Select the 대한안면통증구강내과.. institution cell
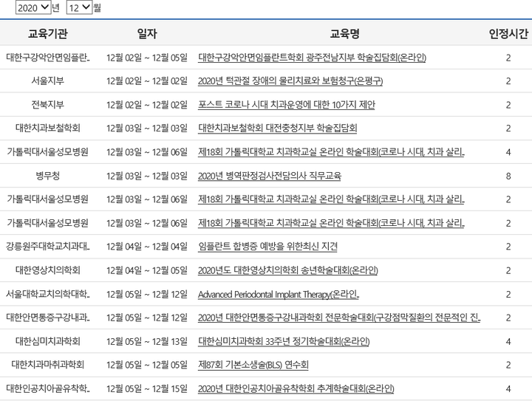The width and height of the screenshot is (532, 401). (48, 318)
